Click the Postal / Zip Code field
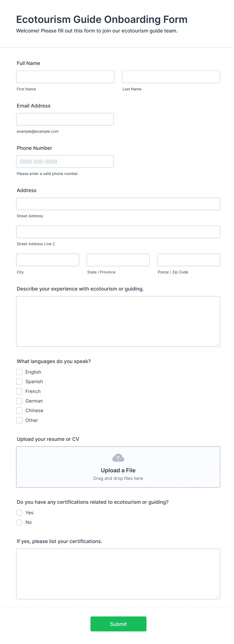This screenshot has width=234, height=644. pos(188,260)
